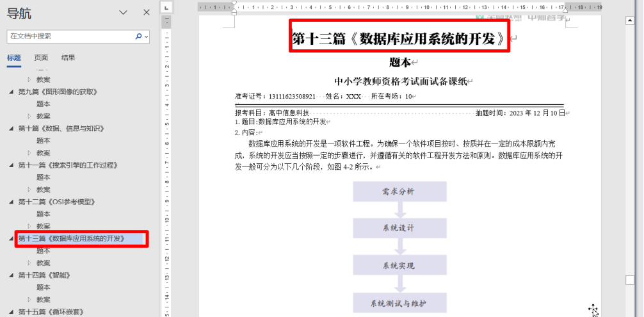Click the document's vertical scrollbar thumb
Image resolution: width=644 pixels, height=317 pixels.
[x=630, y=280]
